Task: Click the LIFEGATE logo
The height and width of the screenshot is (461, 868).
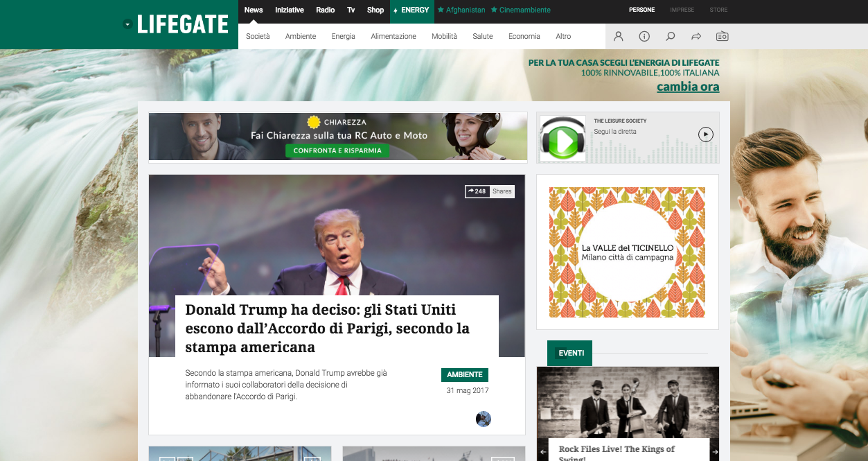Action: click(182, 24)
